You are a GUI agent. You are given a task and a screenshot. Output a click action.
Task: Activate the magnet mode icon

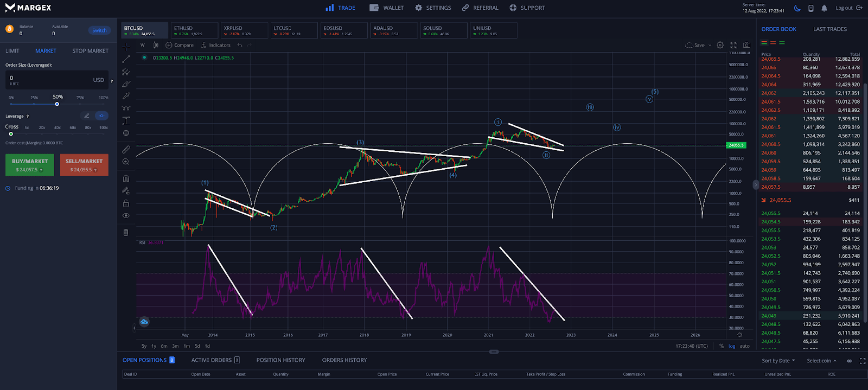(x=126, y=178)
